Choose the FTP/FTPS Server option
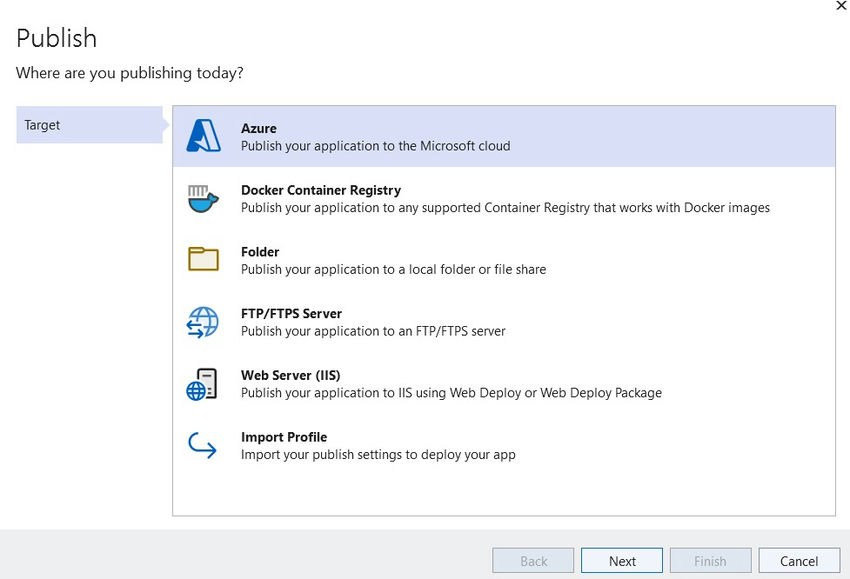850x579 pixels. (x=292, y=313)
